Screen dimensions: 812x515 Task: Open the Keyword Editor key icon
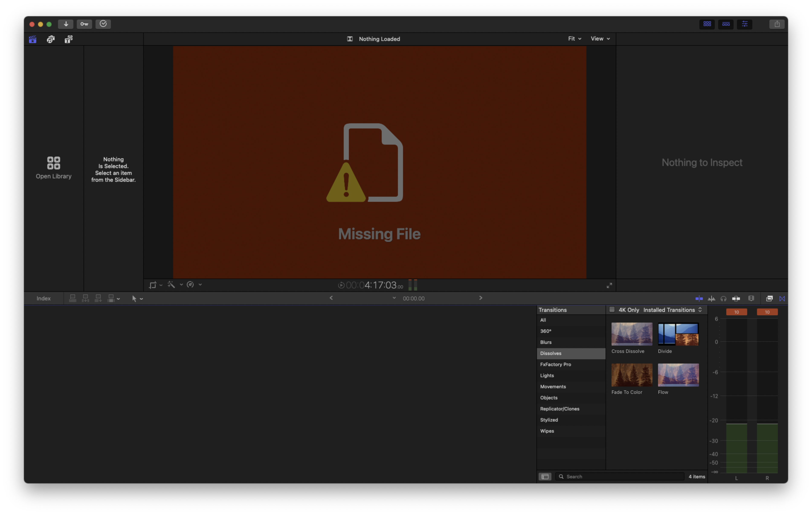coord(84,24)
